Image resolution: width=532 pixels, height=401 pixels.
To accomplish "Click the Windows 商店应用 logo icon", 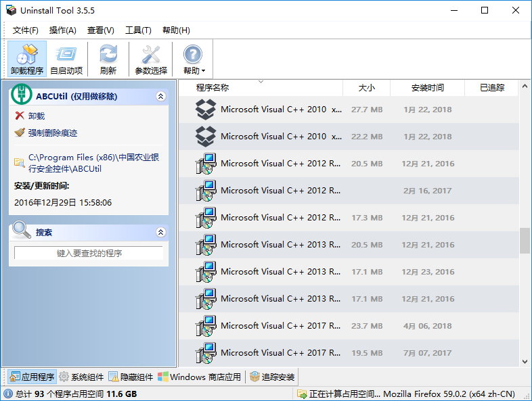I will click(163, 377).
